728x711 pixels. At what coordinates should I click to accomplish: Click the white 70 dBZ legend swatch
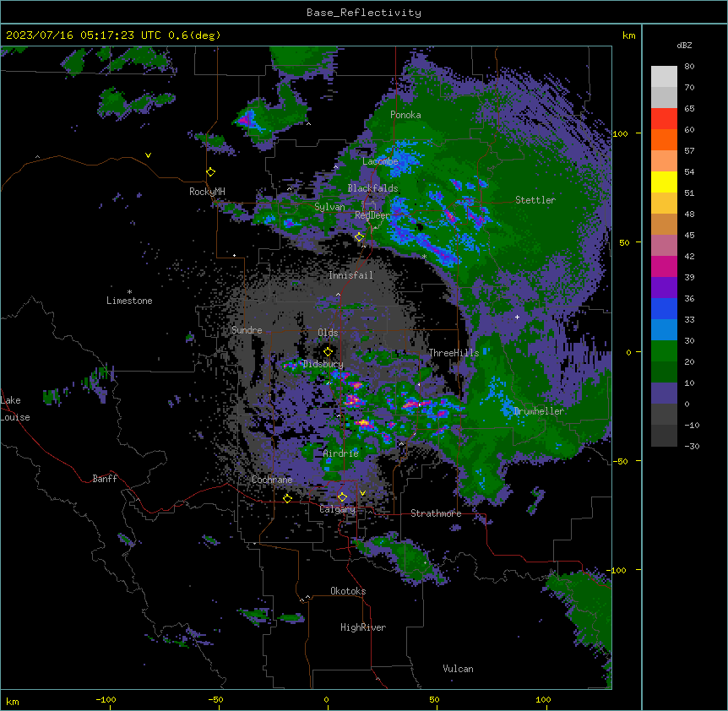tap(664, 77)
